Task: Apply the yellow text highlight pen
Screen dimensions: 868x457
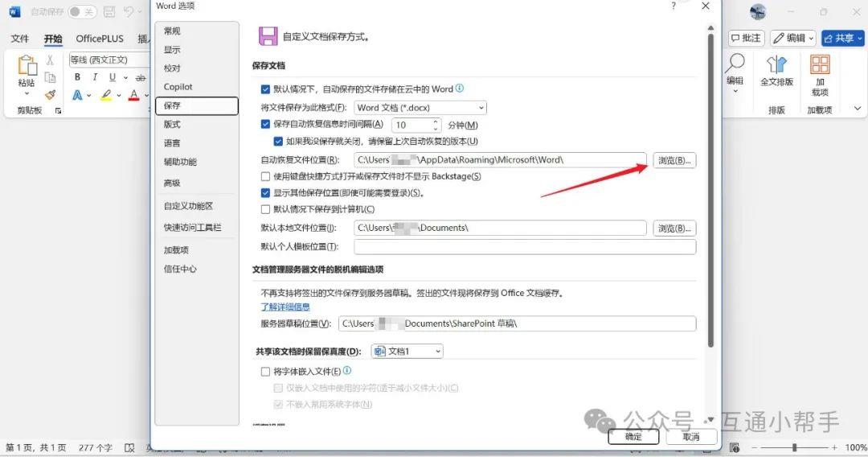Action: [x=106, y=95]
